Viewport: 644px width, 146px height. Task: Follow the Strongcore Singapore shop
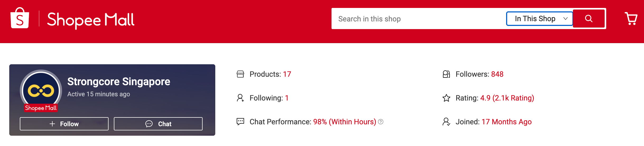coord(64,124)
